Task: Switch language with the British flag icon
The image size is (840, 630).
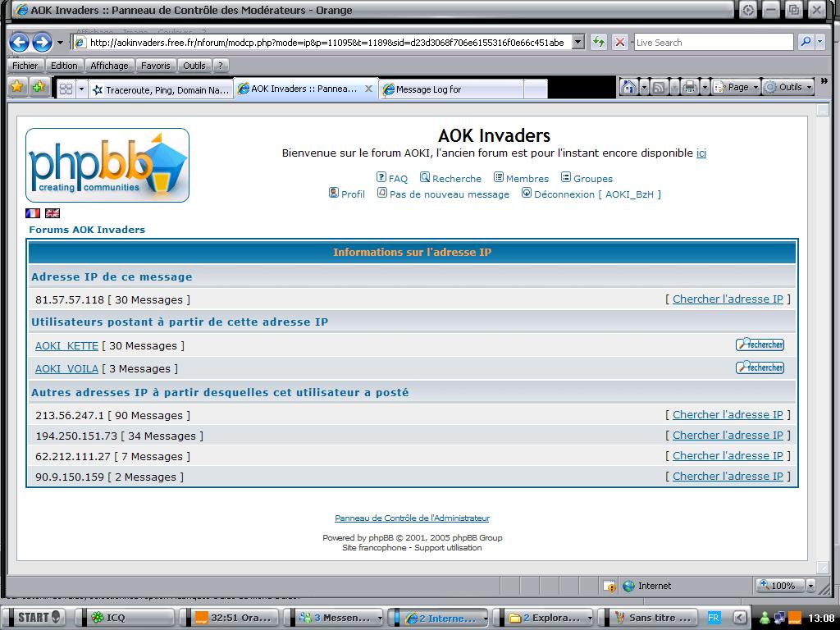Action: point(52,213)
